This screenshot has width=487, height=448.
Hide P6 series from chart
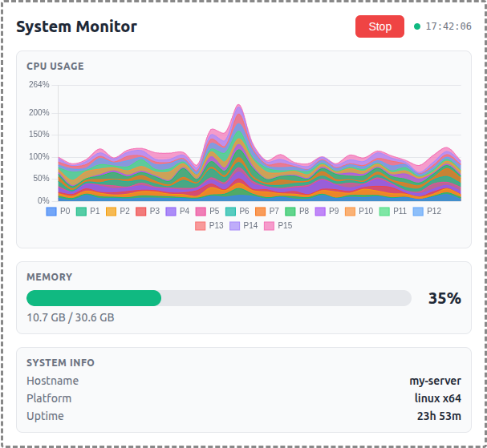(237, 211)
